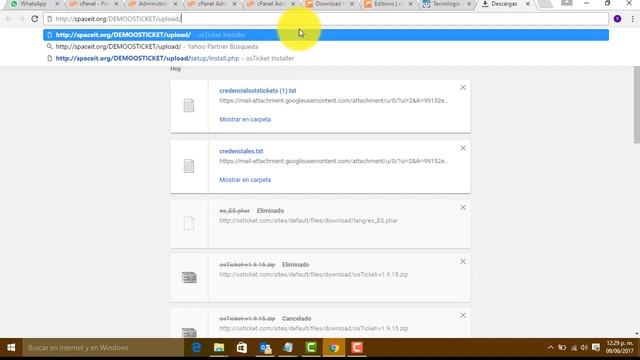Click the Eliminado osTicket zip archive icon

pyautogui.click(x=189, y=278)
